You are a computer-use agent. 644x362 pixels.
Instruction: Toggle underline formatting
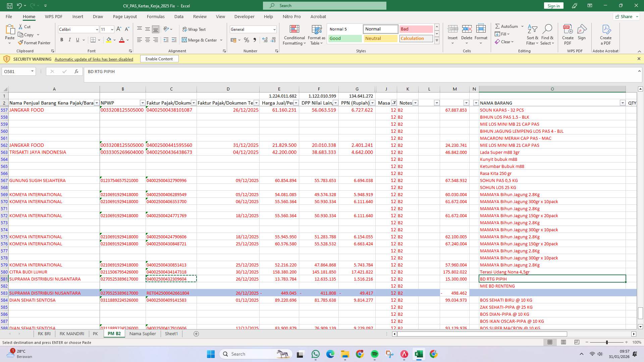77,40
